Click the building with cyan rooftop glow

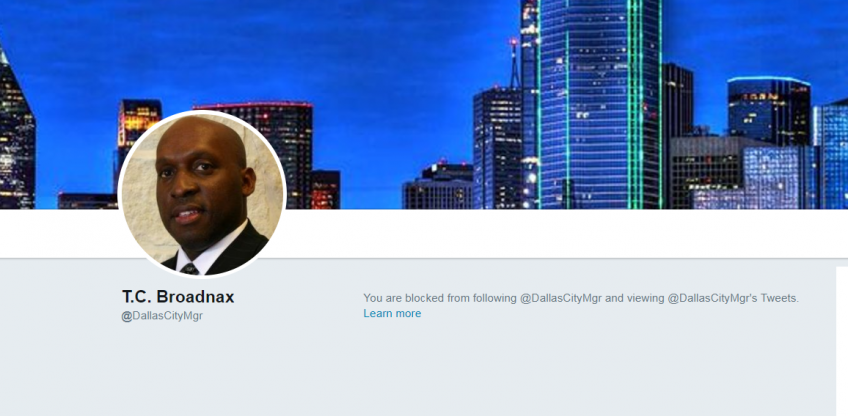[768, 111]
